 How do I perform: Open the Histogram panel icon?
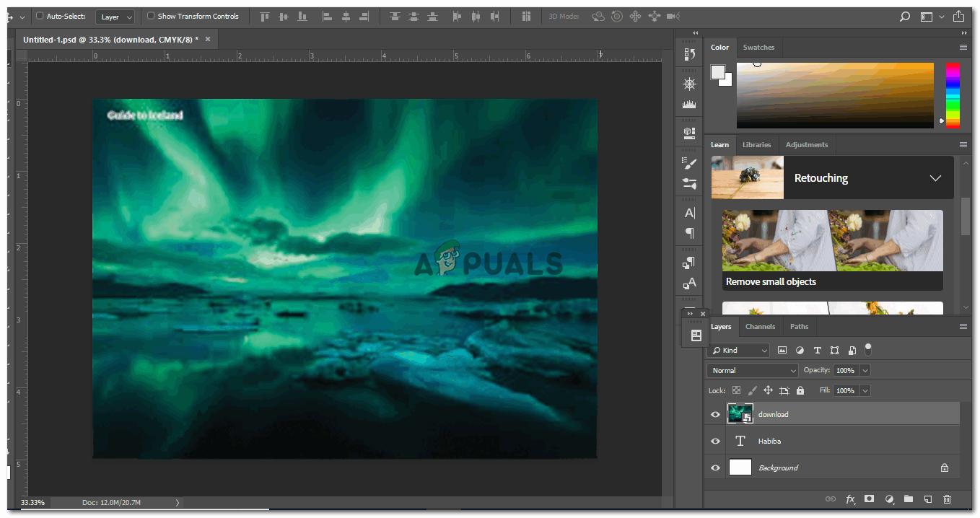click(x=689, y=105)
